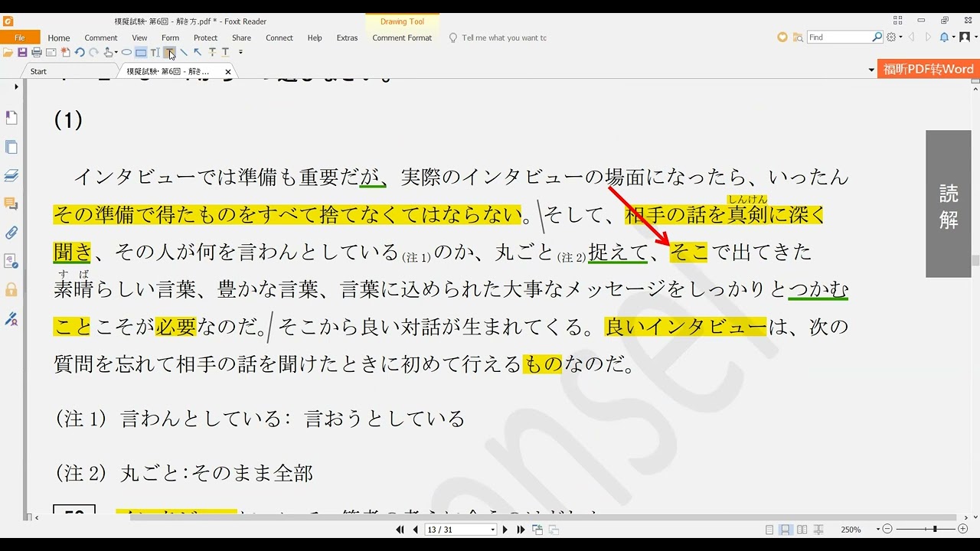Click the zoom out minus button
980x551 pixels.
coord(887,530)
